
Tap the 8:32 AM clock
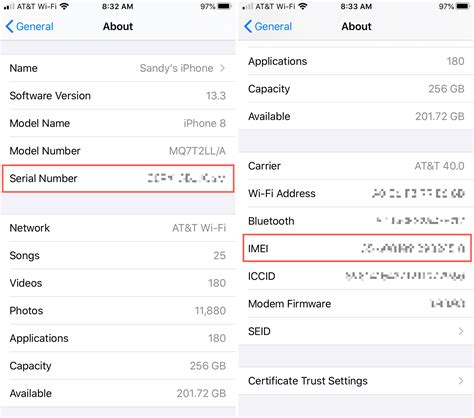pos(118,6)
